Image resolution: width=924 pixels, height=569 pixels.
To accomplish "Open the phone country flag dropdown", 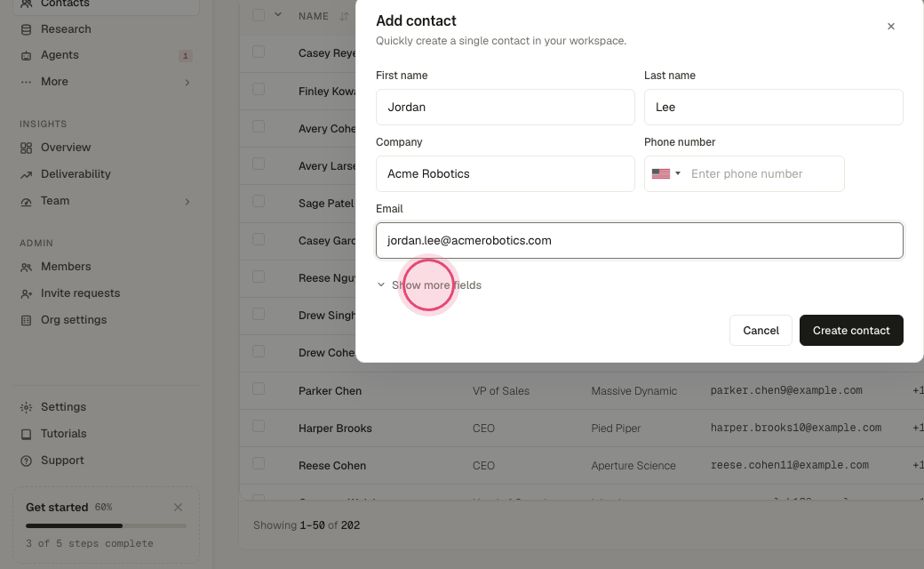I will (665, 173).
